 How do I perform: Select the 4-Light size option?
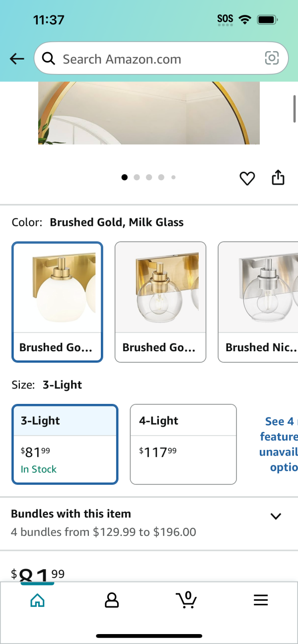point(183,444)
